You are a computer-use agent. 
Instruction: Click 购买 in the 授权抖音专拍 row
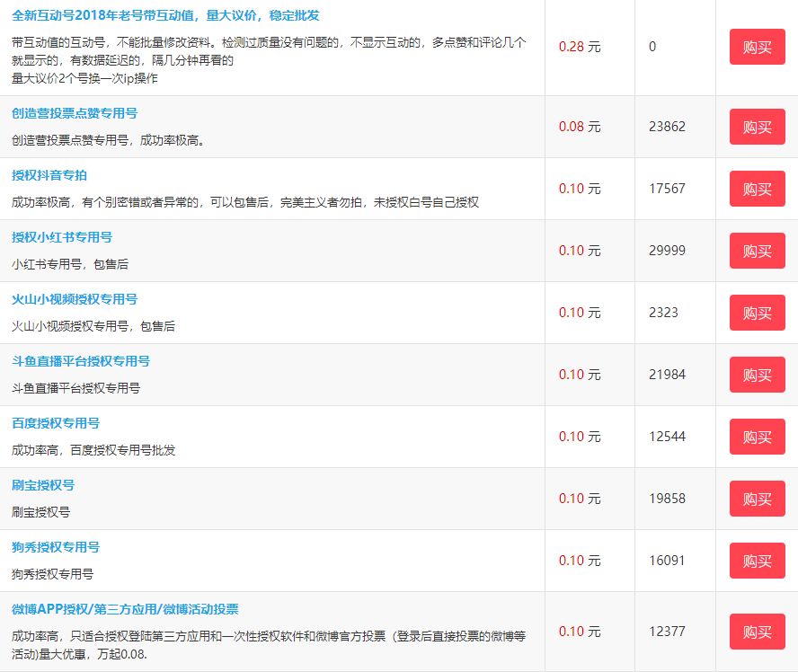point(758,189)
